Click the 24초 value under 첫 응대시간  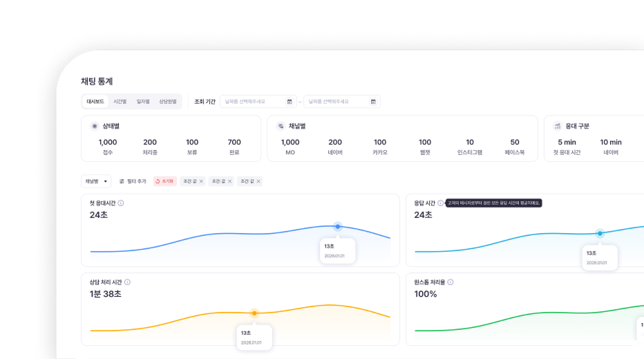point(99,215)
